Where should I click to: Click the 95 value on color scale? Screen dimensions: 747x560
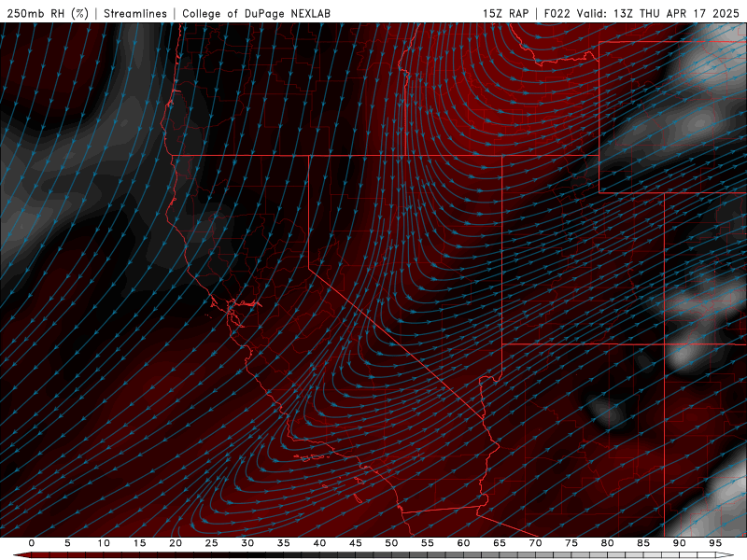[715, 543]
